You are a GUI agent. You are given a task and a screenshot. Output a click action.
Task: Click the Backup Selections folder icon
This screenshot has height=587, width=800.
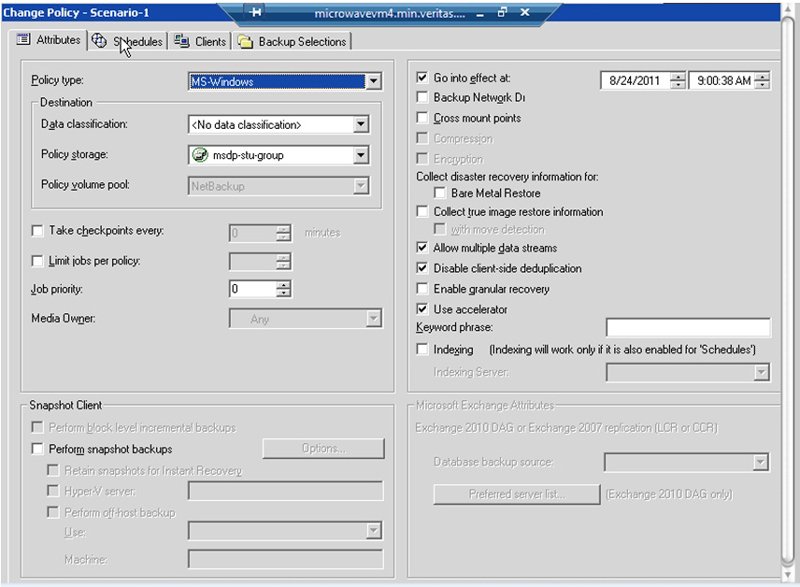[245, 42]
